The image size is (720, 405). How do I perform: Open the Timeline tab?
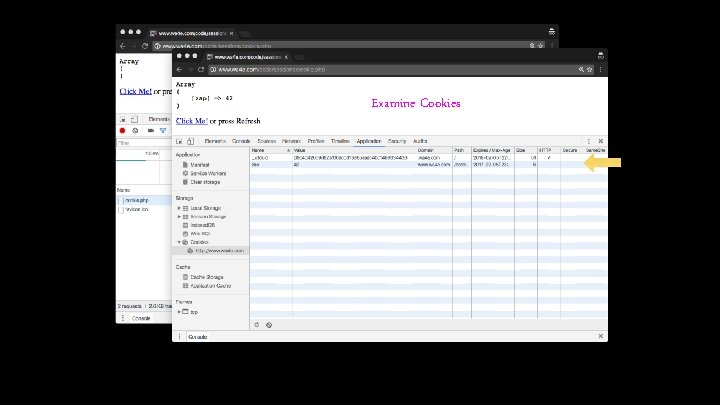click(340, 141)
